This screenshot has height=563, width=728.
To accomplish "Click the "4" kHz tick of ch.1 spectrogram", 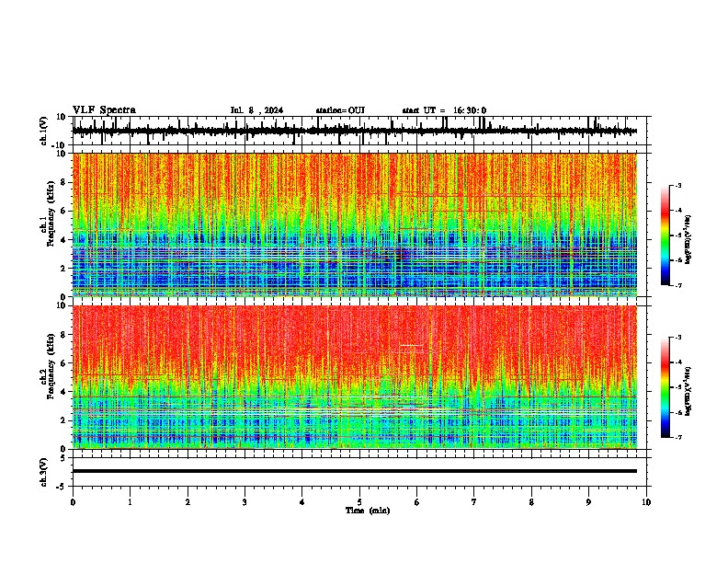I will point(63,240).
